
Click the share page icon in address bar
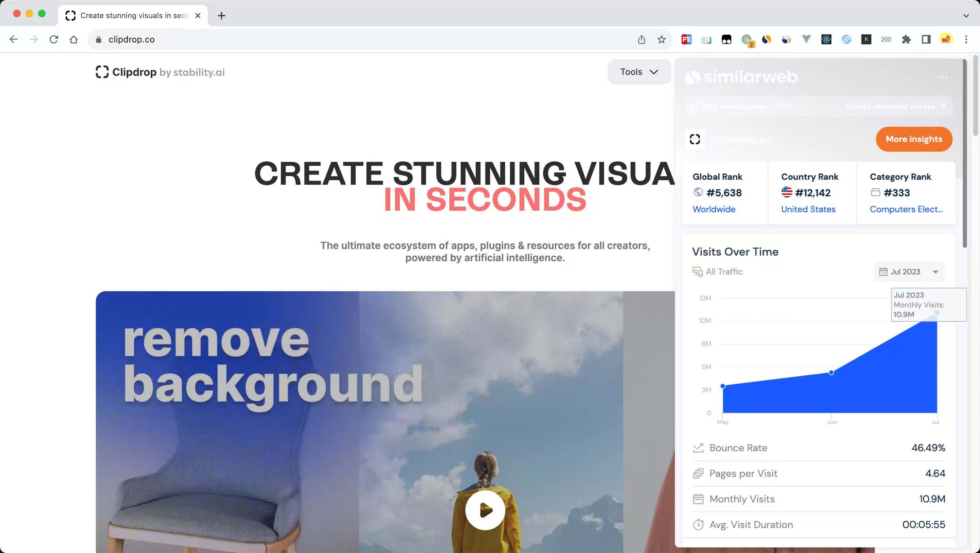coord(641,39)
